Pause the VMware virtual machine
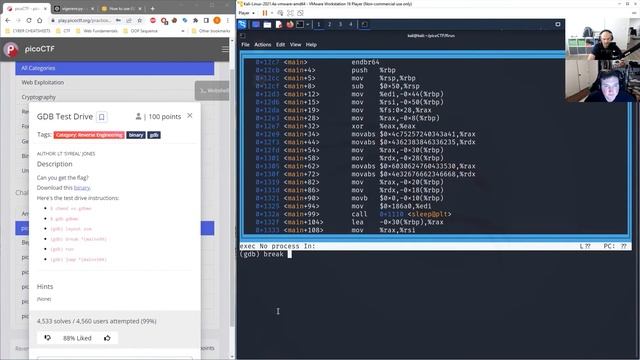This screenshot has width=640, height=360. click(264, 13)
